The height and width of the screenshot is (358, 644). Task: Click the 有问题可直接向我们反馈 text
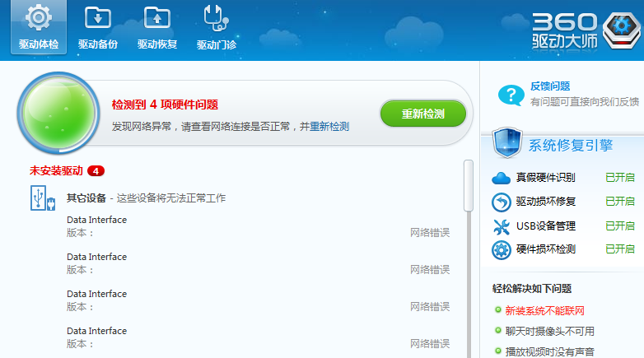tap(585, 101)
